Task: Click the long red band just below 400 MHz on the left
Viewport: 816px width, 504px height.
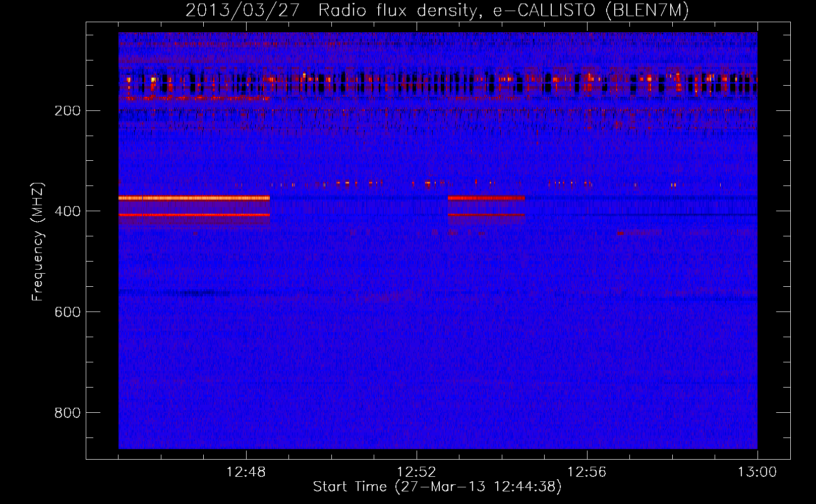Action: (x=194, y=215)
